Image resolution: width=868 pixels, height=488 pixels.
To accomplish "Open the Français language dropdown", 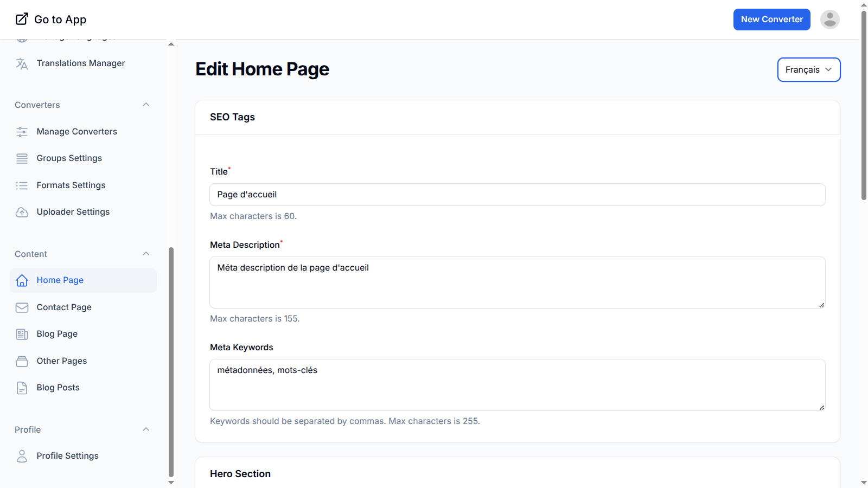I will tap(808, 70).
